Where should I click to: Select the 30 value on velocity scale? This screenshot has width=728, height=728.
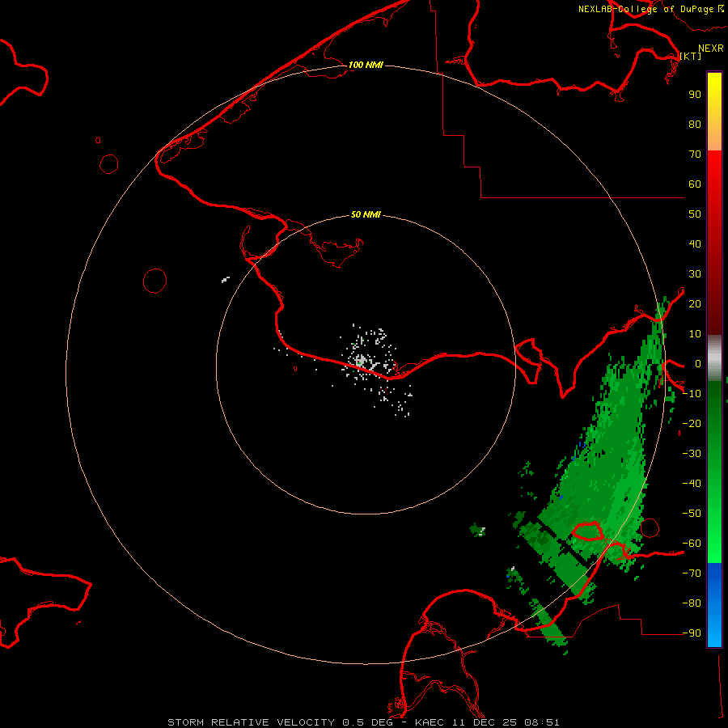(695, 274)
